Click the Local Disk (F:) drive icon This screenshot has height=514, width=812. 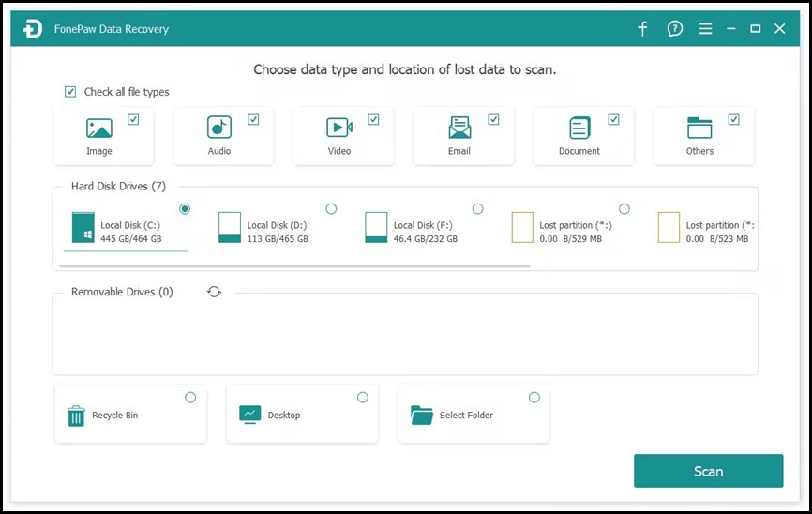(x=376, y=228)
